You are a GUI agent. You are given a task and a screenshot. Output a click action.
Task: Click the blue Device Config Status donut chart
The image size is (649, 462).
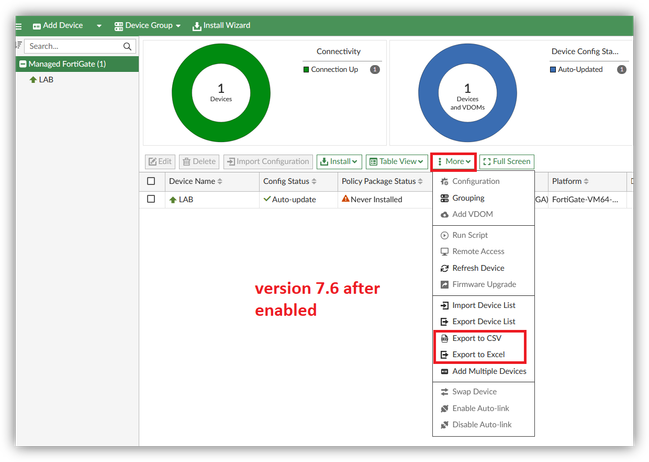tap(467, 93)
